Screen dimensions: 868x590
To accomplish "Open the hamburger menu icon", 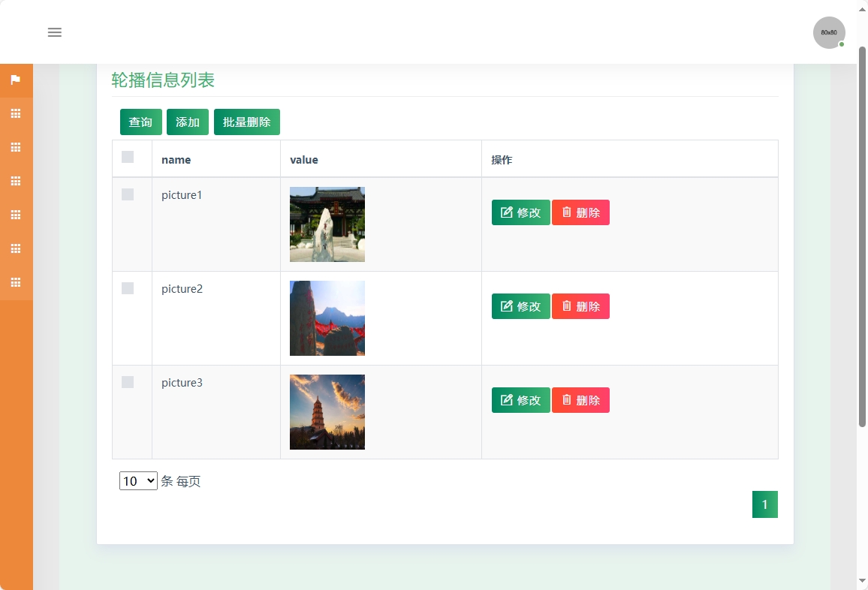I will [54, 32].
